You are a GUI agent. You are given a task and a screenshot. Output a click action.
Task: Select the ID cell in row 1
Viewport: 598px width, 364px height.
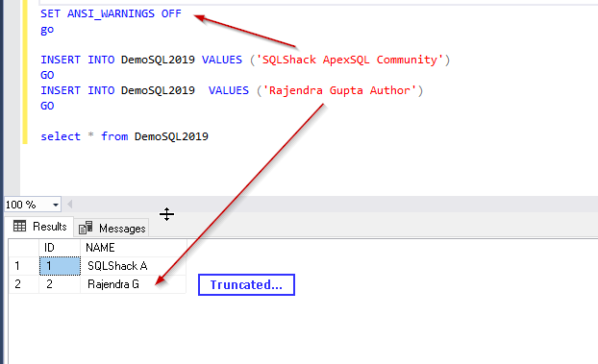click(x=60, y=266)
